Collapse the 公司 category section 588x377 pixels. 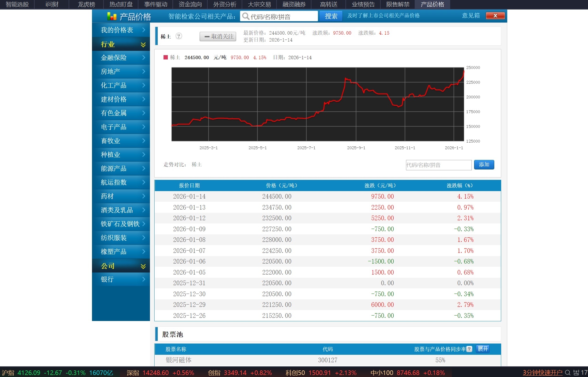(143, 266)
